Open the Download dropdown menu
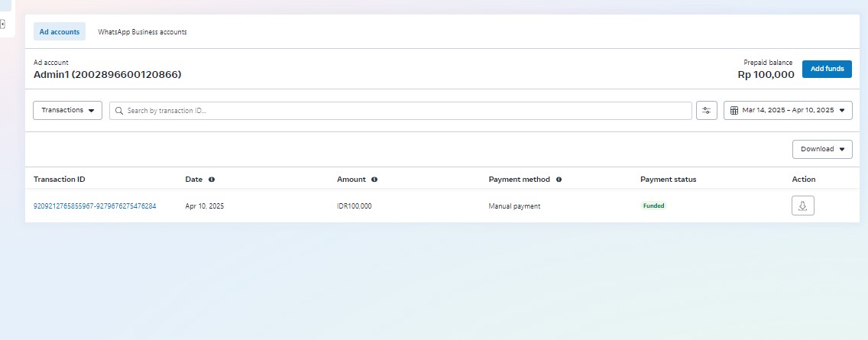Image resolution: width=868 pixels, height=340 pixels. [821, 149]
